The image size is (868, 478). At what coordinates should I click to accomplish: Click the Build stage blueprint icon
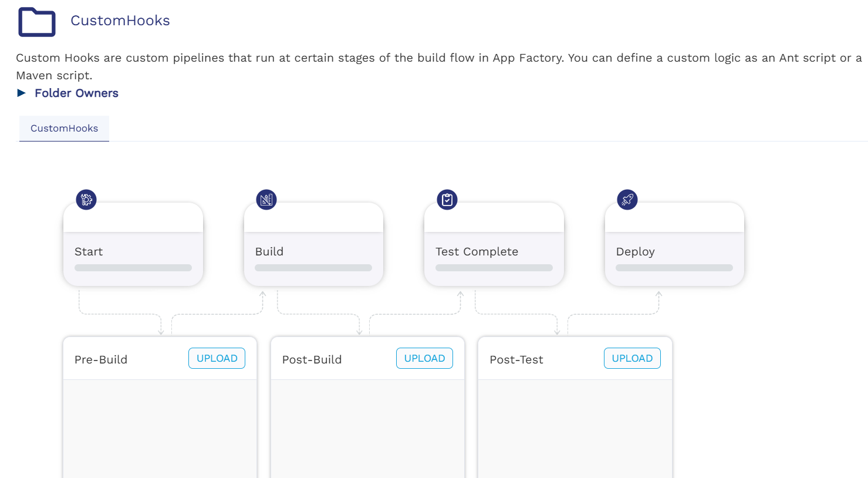tap(266, 200)
